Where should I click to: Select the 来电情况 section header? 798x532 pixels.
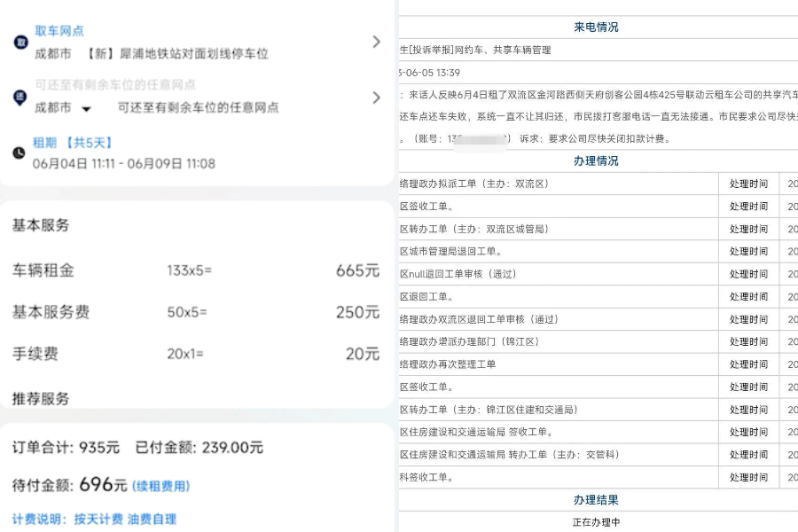pos(596,27)
